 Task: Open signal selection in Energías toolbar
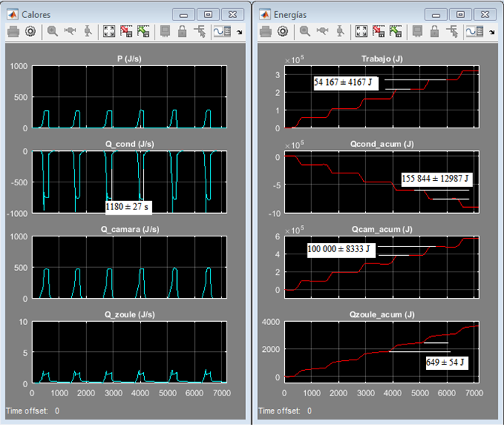452,32
